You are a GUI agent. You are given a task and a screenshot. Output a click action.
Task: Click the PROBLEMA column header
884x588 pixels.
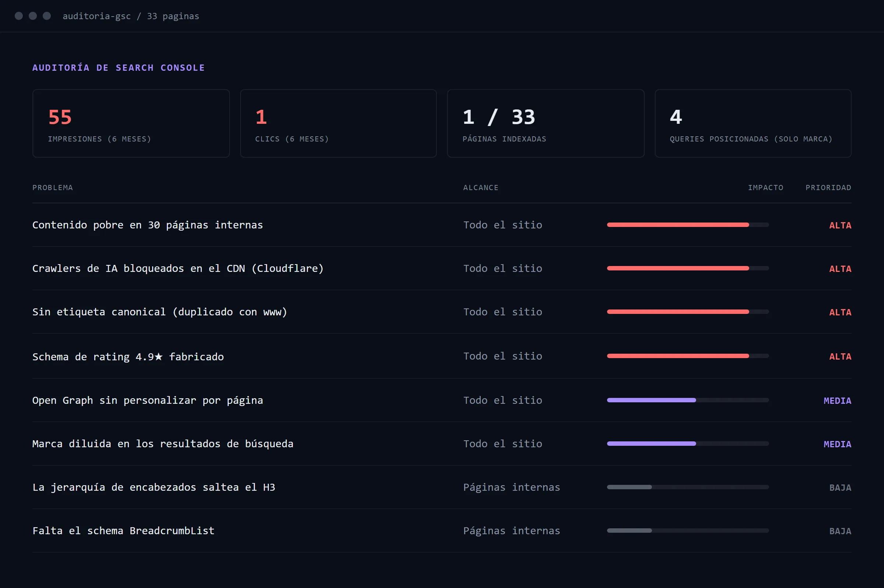click(52, 188)
